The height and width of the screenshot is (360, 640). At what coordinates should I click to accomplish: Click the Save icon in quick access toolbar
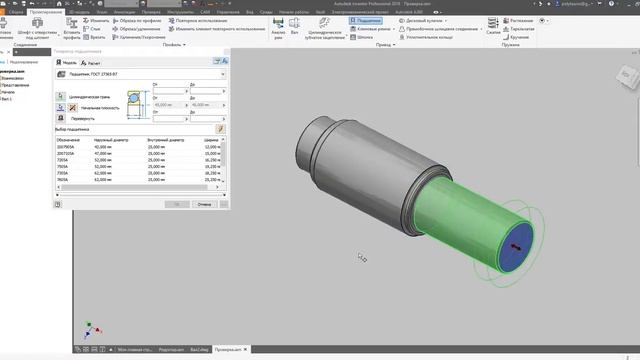click(x=24, y=4)
